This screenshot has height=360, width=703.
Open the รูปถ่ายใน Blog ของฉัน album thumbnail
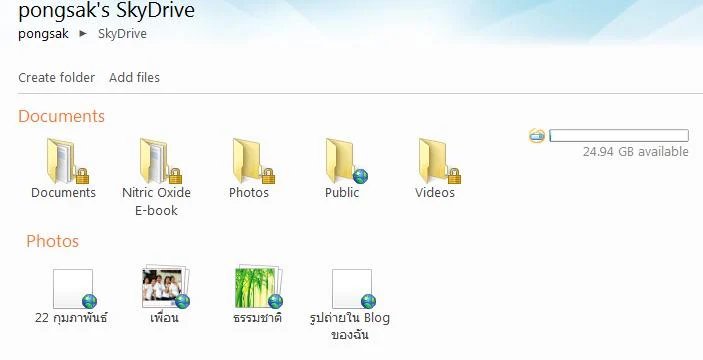[354, 289]
